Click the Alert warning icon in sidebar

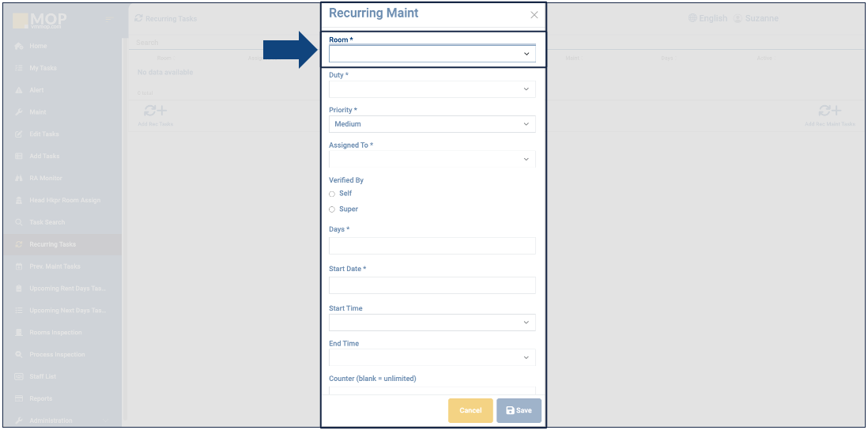(18, 91)
